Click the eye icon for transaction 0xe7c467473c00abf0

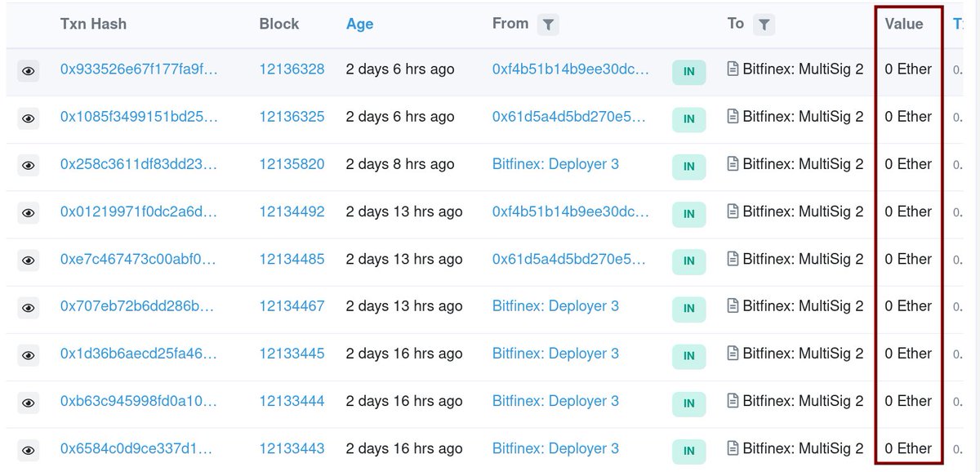[x=29, y=260]
